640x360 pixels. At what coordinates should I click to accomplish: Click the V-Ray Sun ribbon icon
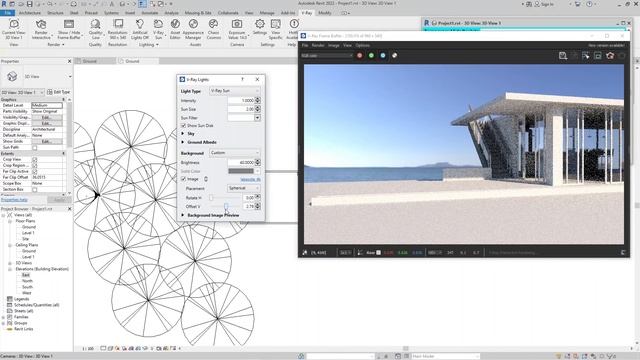point(158,24)
